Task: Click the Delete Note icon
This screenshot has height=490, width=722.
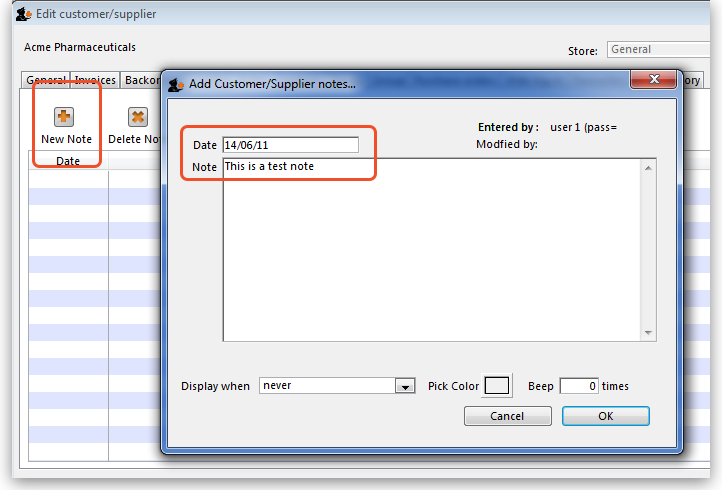Action: click(x=138, y=117)
